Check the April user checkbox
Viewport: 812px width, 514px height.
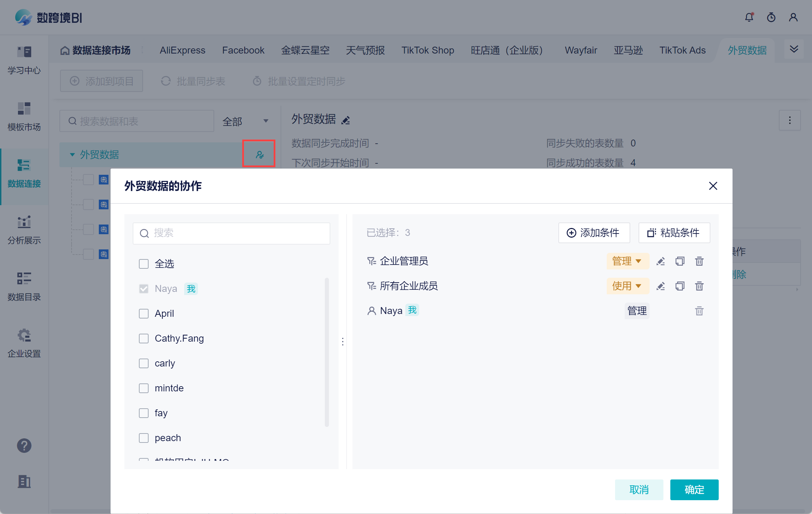pyautogui.click(x=144, y=314)
